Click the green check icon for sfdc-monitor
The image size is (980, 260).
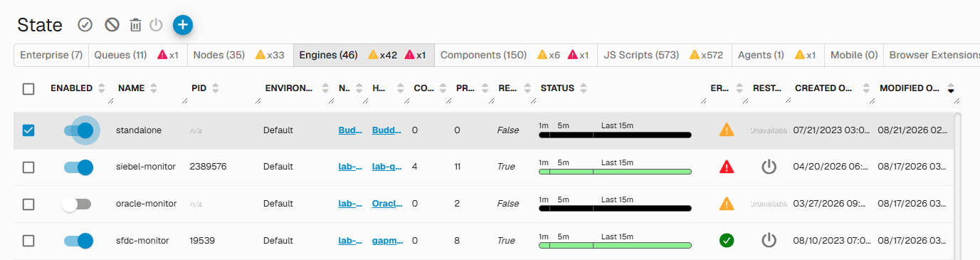point(726,241)
